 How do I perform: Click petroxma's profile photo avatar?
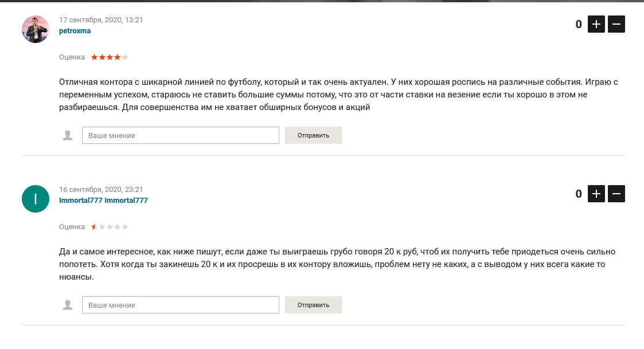[x=36, y=29]
